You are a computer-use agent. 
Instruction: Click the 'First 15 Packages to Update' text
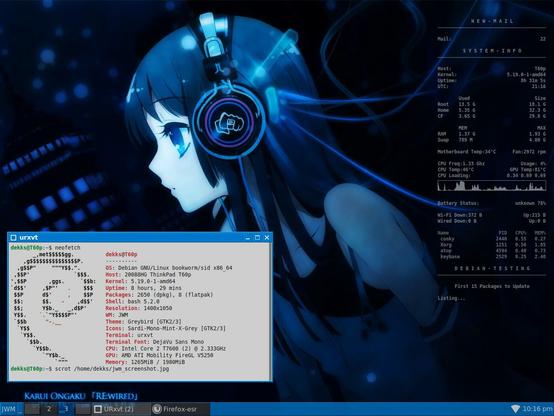(x=492, y=286)
